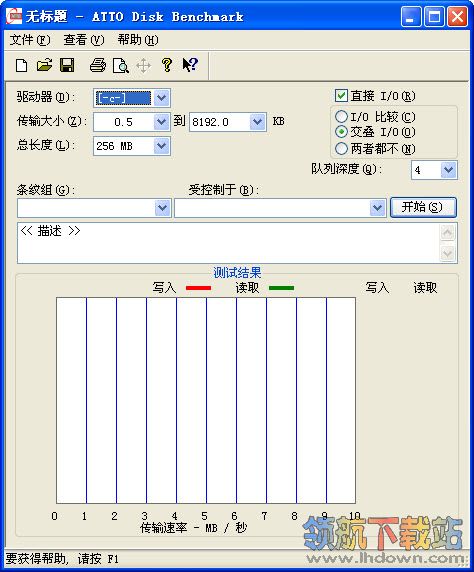This screenshot has width=474, height=572.
Task: Click the ATTO app icon in title bar
Action: point(14,16)
